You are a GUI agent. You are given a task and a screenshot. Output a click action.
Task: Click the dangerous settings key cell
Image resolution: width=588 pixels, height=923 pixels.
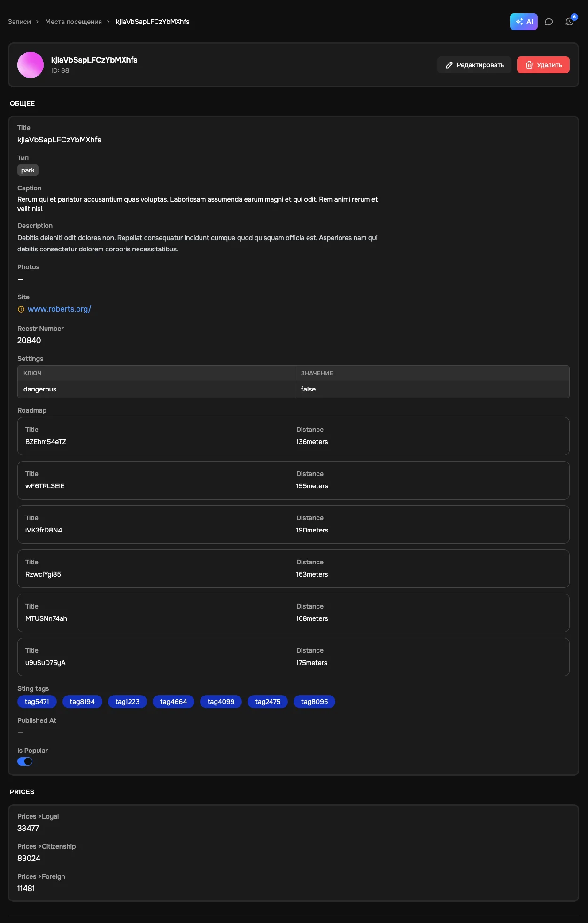coord(156,389)
